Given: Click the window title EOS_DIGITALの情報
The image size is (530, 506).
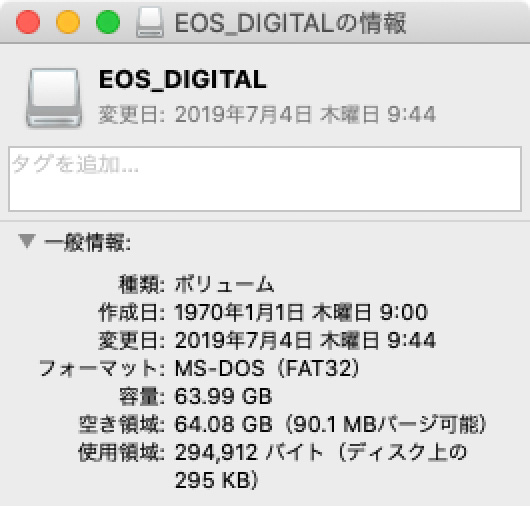Looking at the screenshot, I should pyautogui.click(x=290, y=23).
